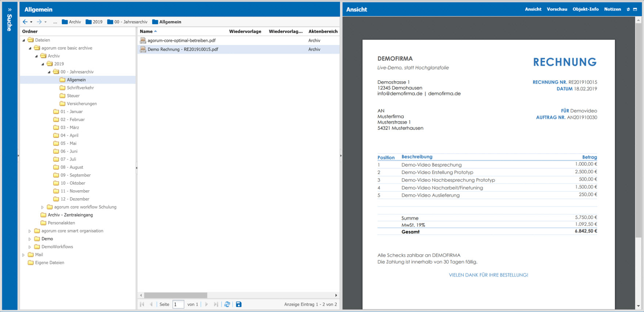Expand the Mail folder in tree
644x312 pixels.
24,255
